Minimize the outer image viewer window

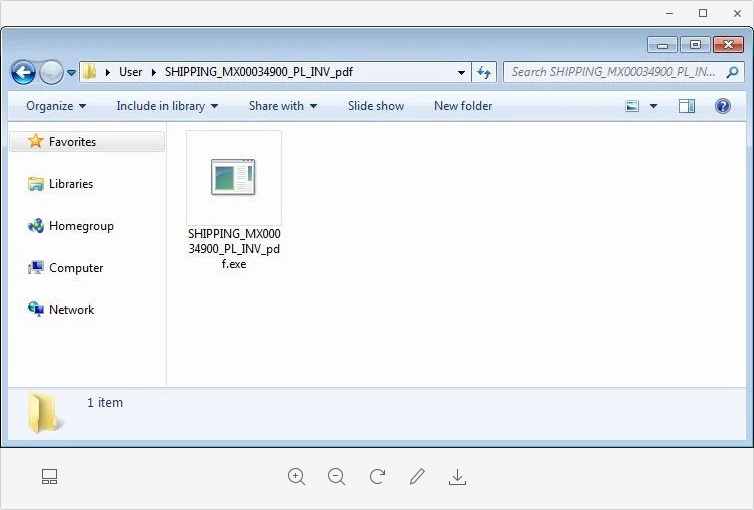669,13
